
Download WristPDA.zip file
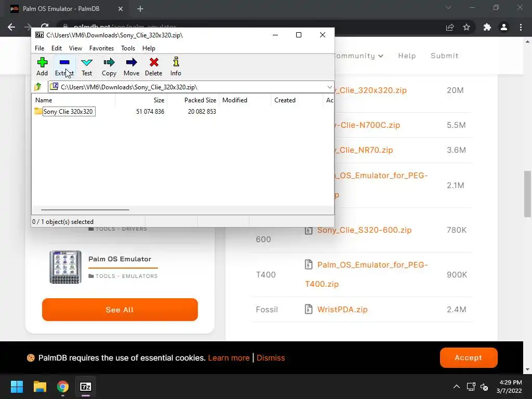tap(342, 310)
